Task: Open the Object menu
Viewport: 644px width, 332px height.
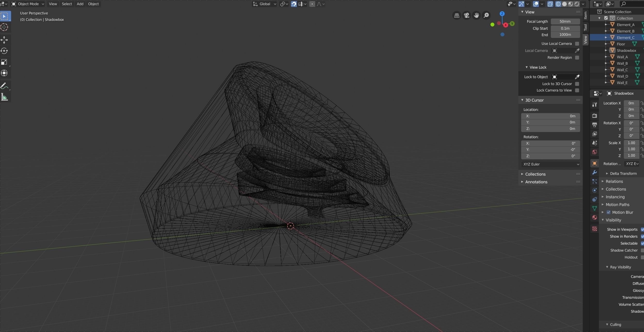Action: click(93, 4)
